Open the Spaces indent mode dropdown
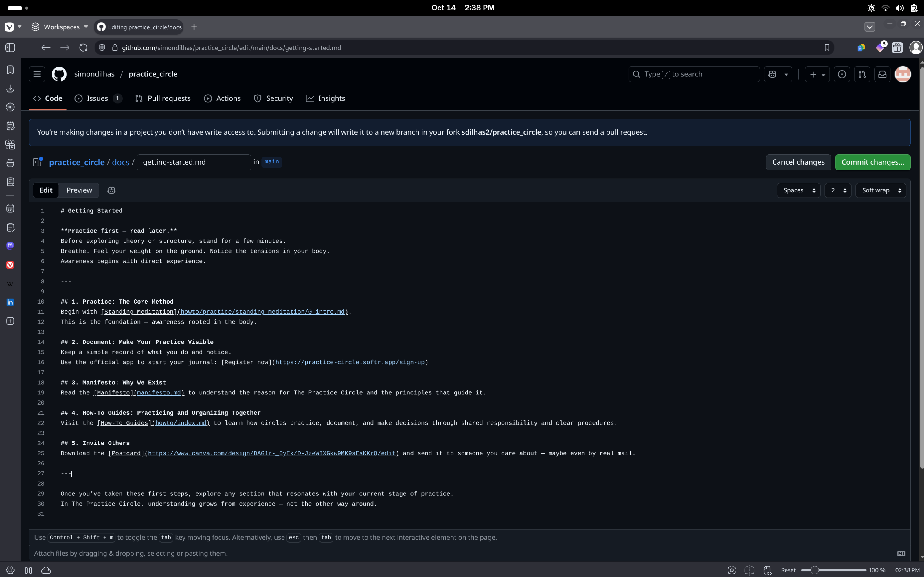Image resolution: width=924 pixels, height=577 pixels. tap(798, 190)
